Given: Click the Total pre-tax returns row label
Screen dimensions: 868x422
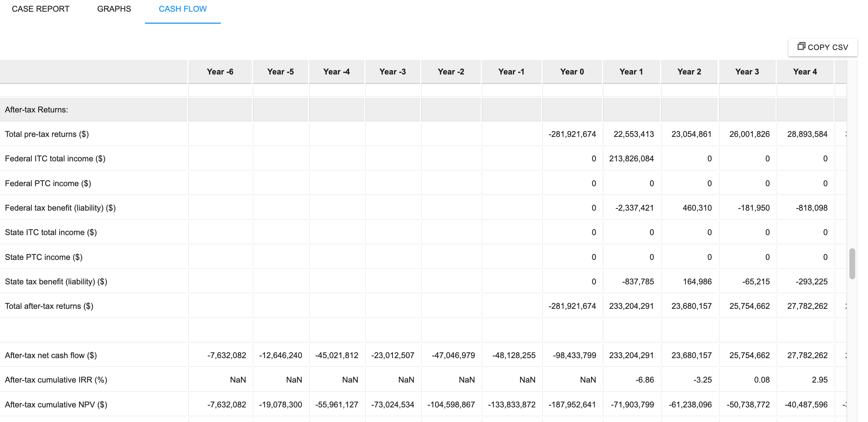Looking at the screenshot, I should [47, 134].
